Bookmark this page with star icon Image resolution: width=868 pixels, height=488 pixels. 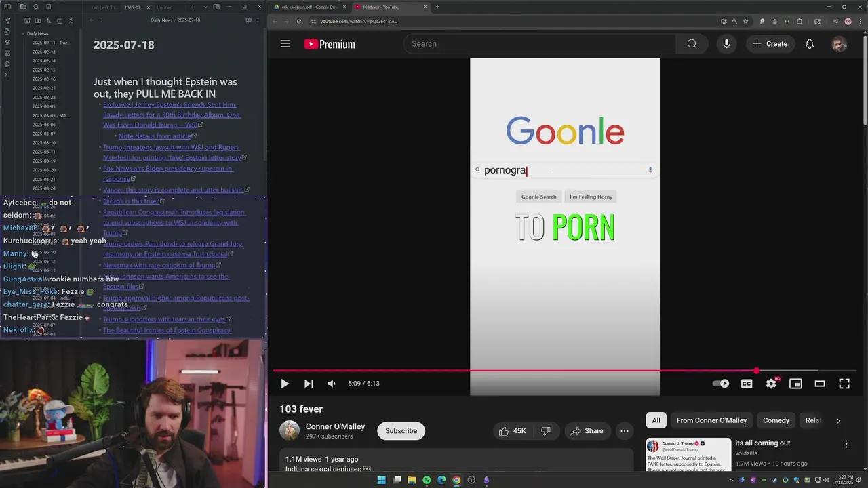[745, 21]
